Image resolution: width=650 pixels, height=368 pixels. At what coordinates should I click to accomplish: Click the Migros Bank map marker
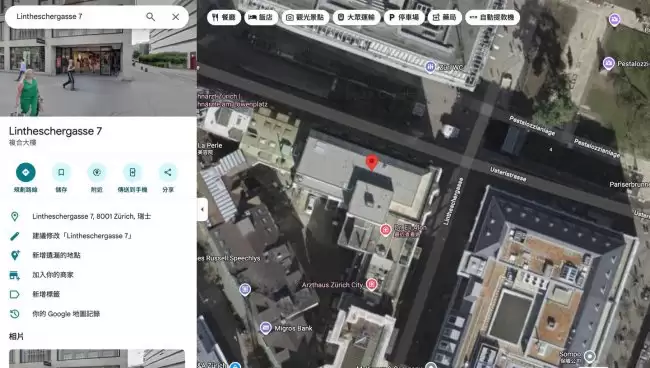(x=266, y=328)
